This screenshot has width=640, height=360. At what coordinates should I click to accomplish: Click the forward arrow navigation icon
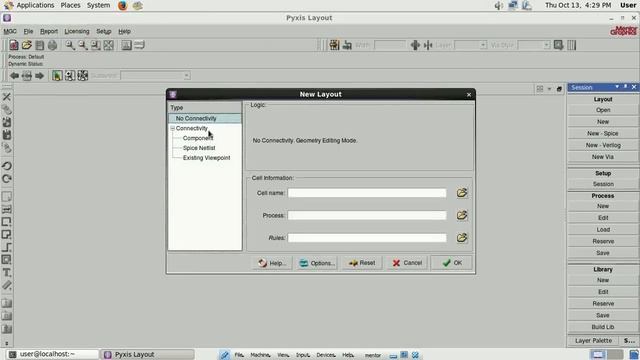40,76
